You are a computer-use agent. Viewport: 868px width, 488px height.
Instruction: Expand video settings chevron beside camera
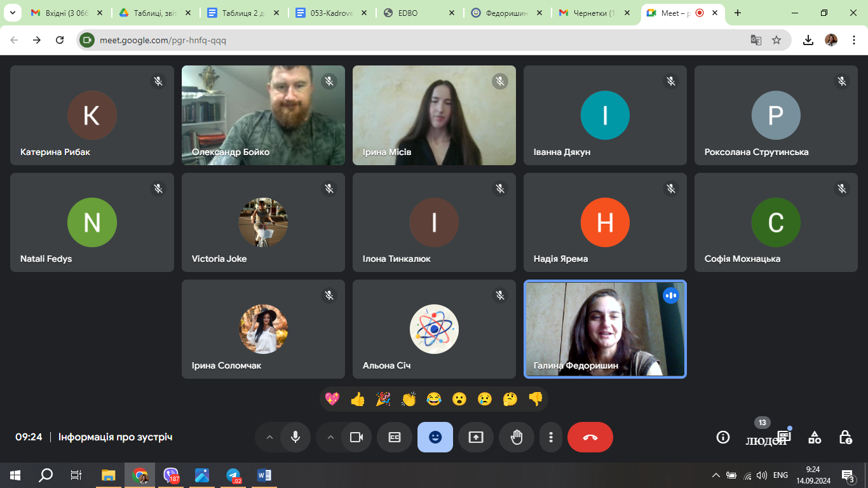(x=330, y=437)
